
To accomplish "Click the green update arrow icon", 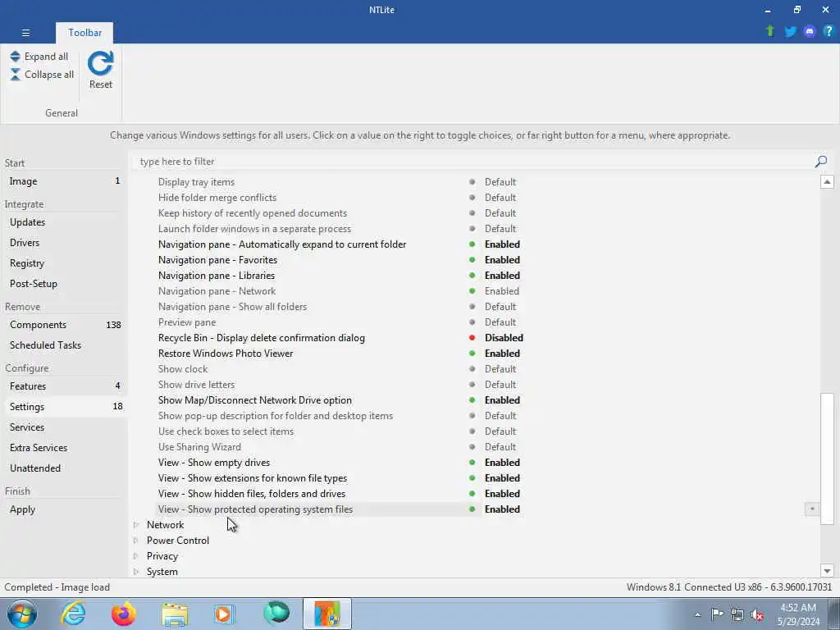I will (770, 31).
